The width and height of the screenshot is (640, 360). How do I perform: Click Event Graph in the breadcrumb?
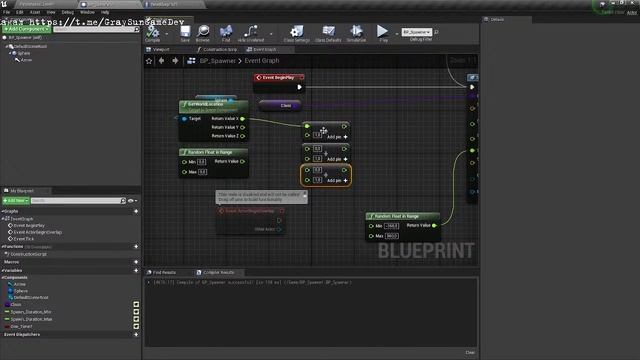point(262,61)
